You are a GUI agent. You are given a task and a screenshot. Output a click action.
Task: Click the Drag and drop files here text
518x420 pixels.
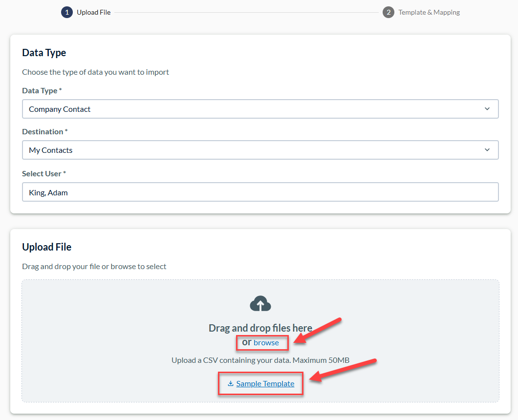[x=260, y=328]
